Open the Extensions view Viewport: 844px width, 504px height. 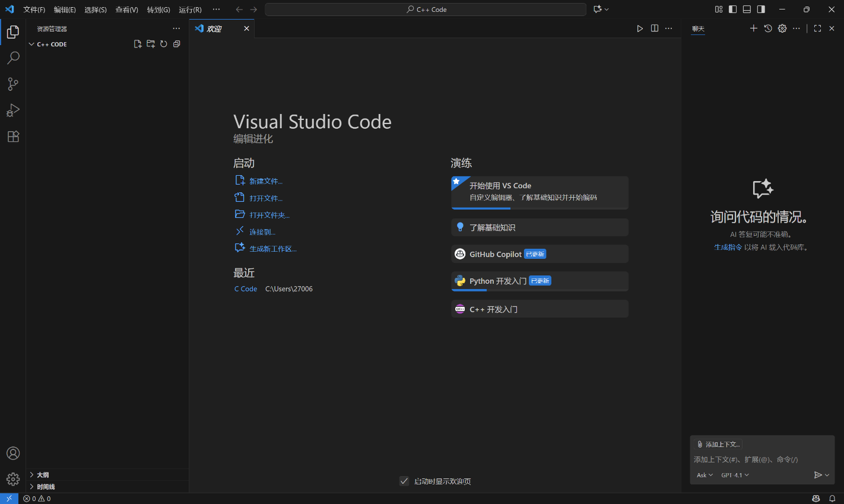13,137
